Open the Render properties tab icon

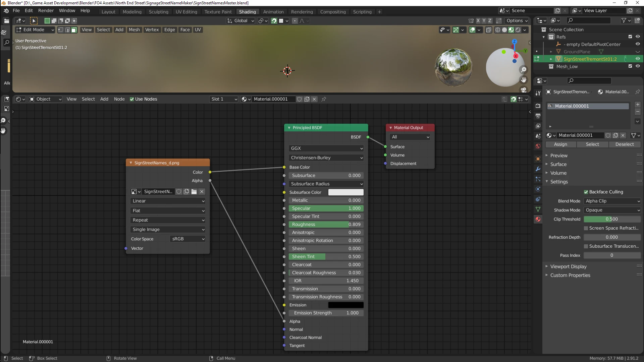[x=538, y=106]
